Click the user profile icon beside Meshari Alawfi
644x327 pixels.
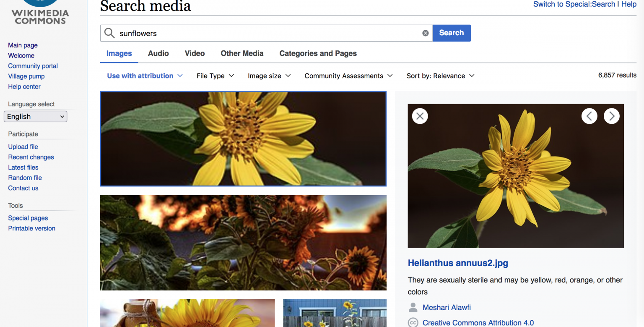click(x=413, y=307)
